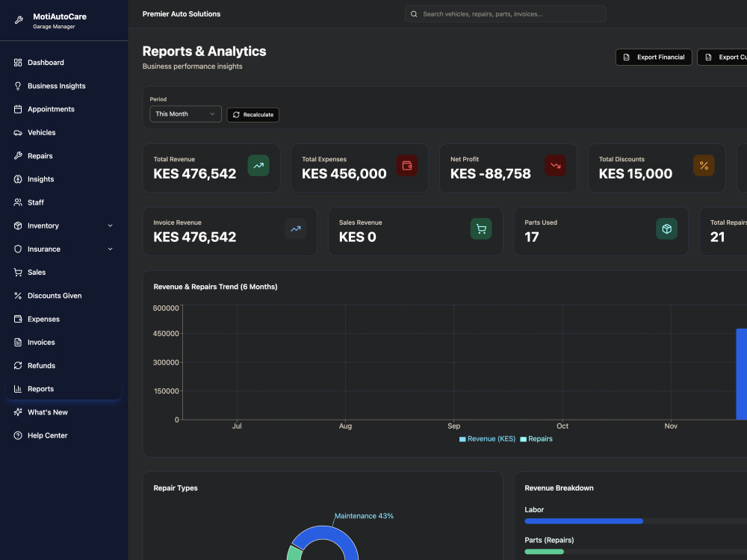Click the Business Insights lightbulb icon
Screen dimensions: 747x560
tap(18, 86)
